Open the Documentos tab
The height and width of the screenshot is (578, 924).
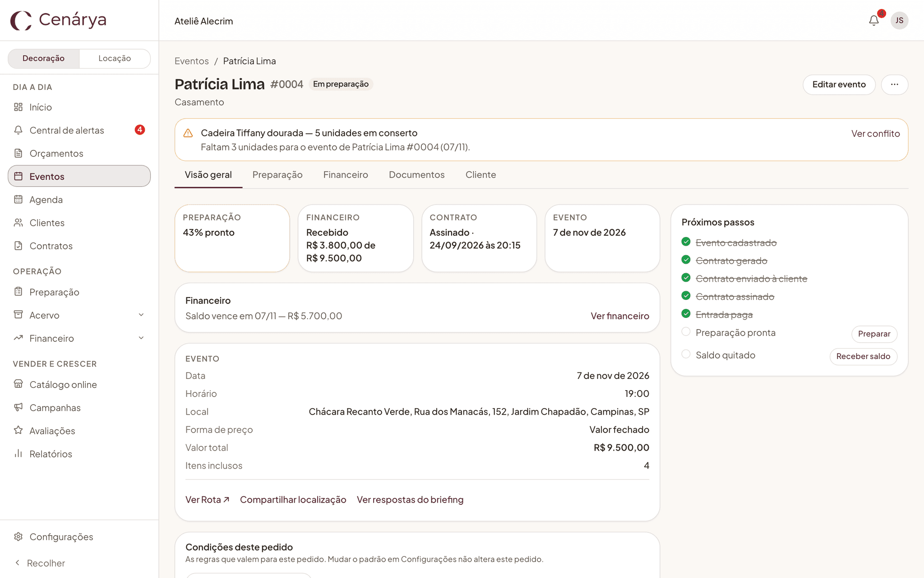point(416,175)
